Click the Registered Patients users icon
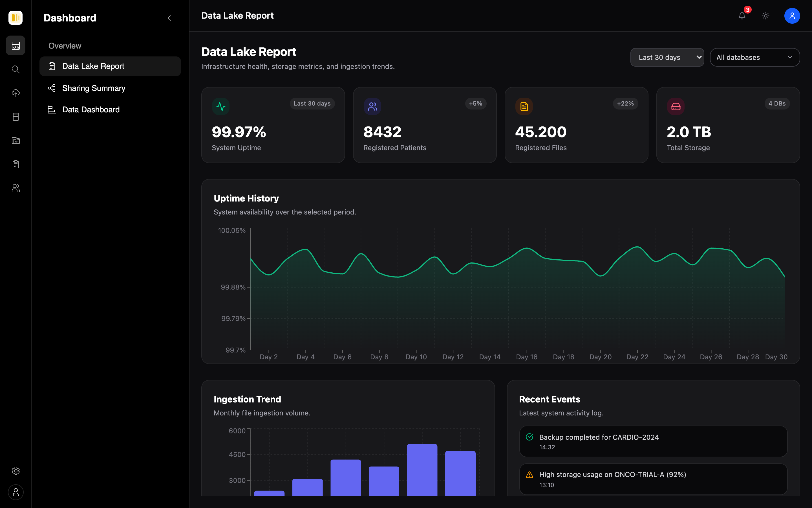Image resolution: width=812 pixels, height=508 pixels. [x=372, y=106]
